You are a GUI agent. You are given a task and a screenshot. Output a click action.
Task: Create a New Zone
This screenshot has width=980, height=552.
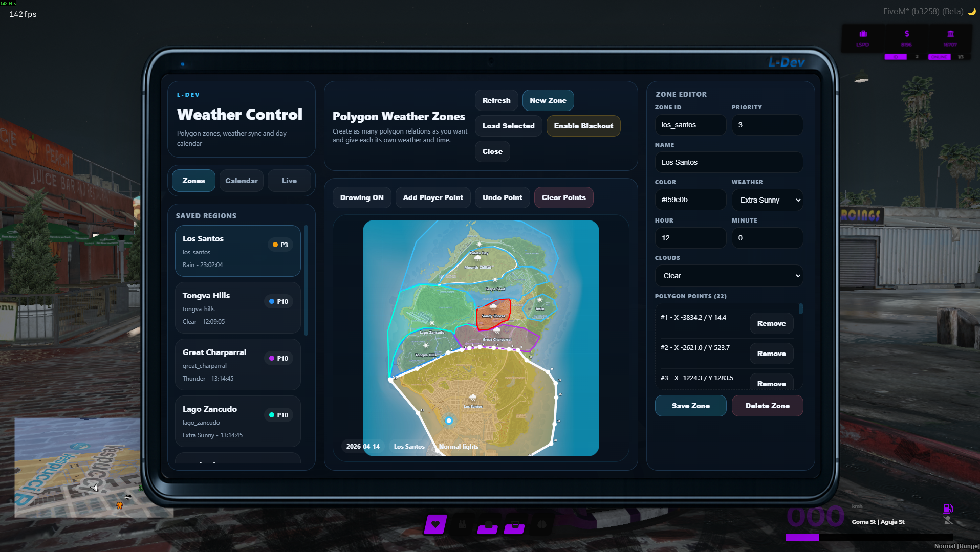pyautogui.click(x=548, y=100)
